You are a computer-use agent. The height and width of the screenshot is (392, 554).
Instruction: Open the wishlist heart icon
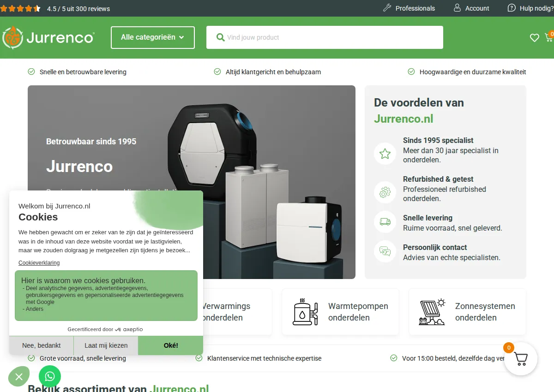(x=535, y=38)
